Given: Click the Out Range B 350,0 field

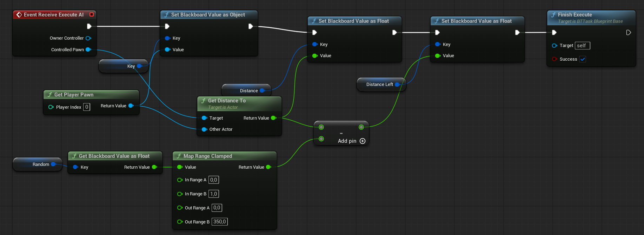Looking at the screenshot, I should coord(219,222).
